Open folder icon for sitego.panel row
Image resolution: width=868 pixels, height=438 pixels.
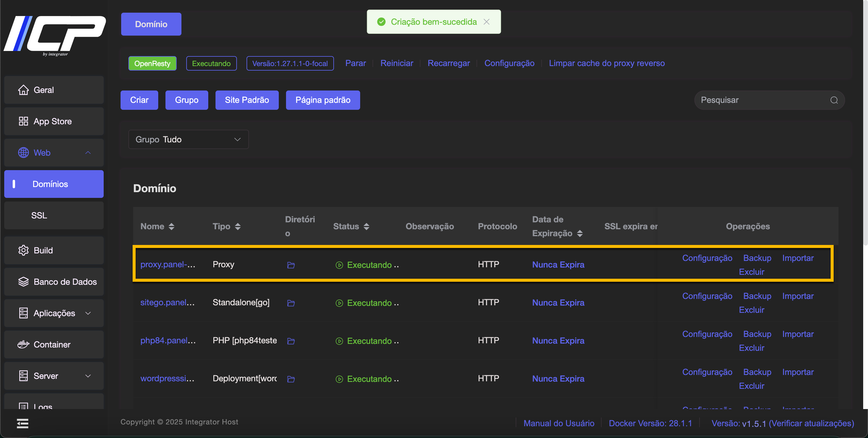tap(291, 303)
